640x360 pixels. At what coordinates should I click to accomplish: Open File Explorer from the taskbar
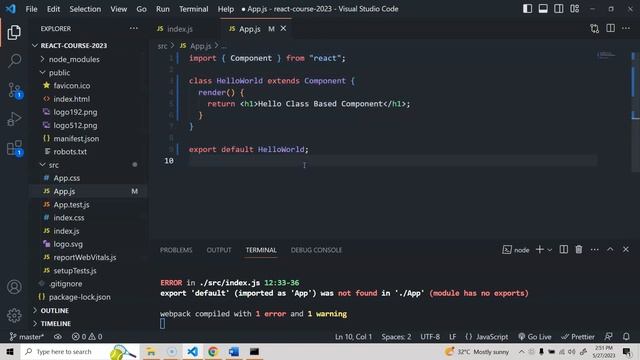tap(151, 351)
